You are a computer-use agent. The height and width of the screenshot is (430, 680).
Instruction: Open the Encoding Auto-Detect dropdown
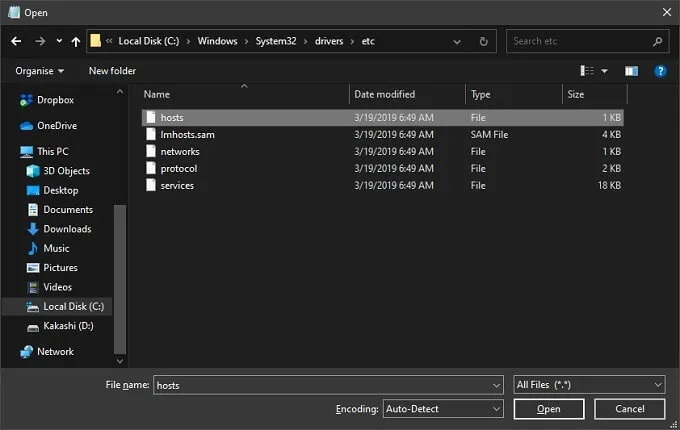(x=443, y=409)
